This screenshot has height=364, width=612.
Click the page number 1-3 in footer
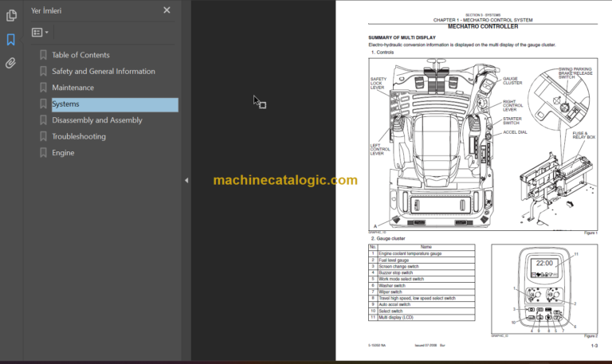(594, 346)
